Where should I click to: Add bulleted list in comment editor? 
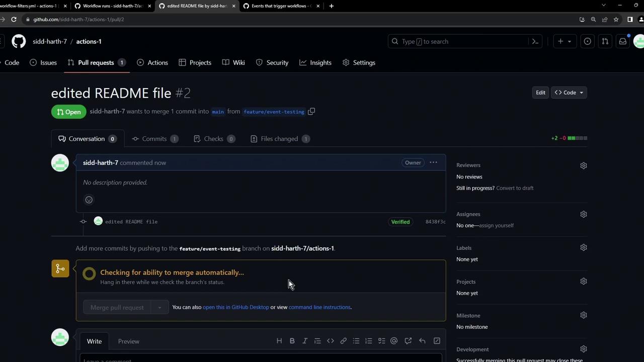tap(356, 341)
